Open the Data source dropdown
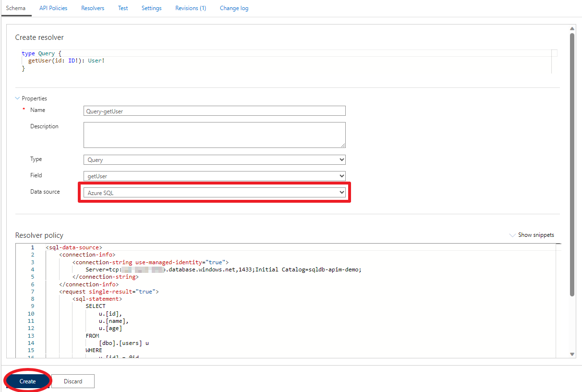The image size is (582, 392). (215, 193)
